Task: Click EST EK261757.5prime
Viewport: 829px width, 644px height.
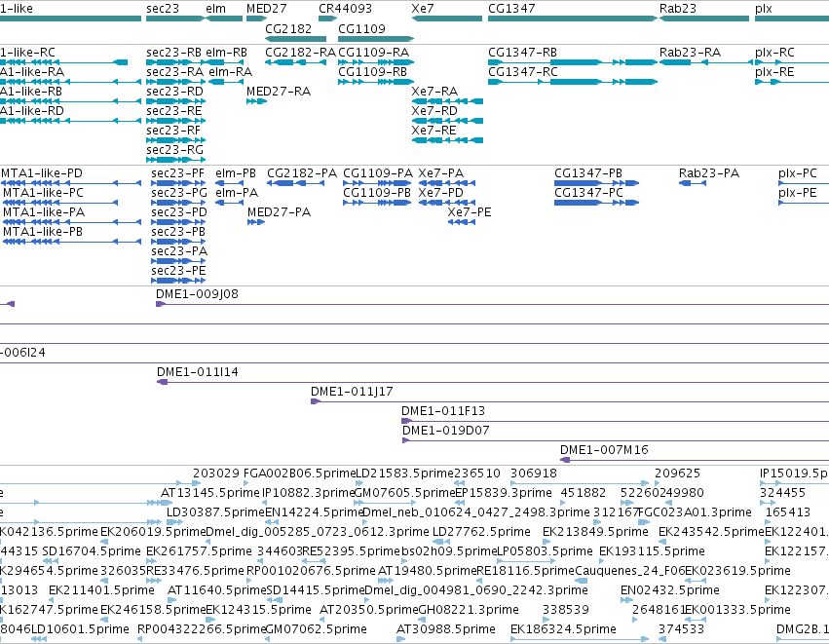Action: coord(199,551)
